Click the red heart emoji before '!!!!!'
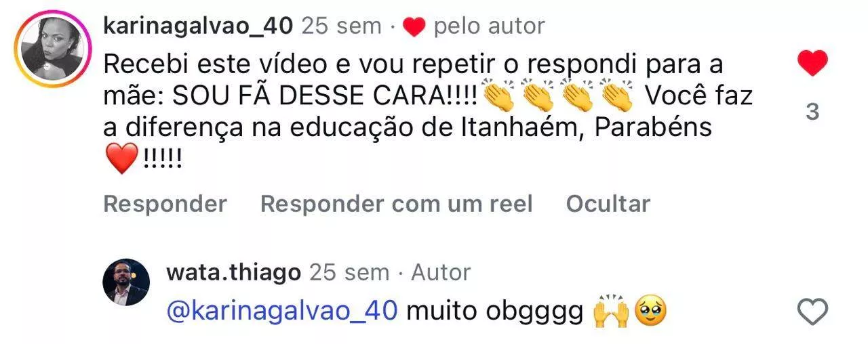Screen dimensions: 868x344 click(122, 160)
